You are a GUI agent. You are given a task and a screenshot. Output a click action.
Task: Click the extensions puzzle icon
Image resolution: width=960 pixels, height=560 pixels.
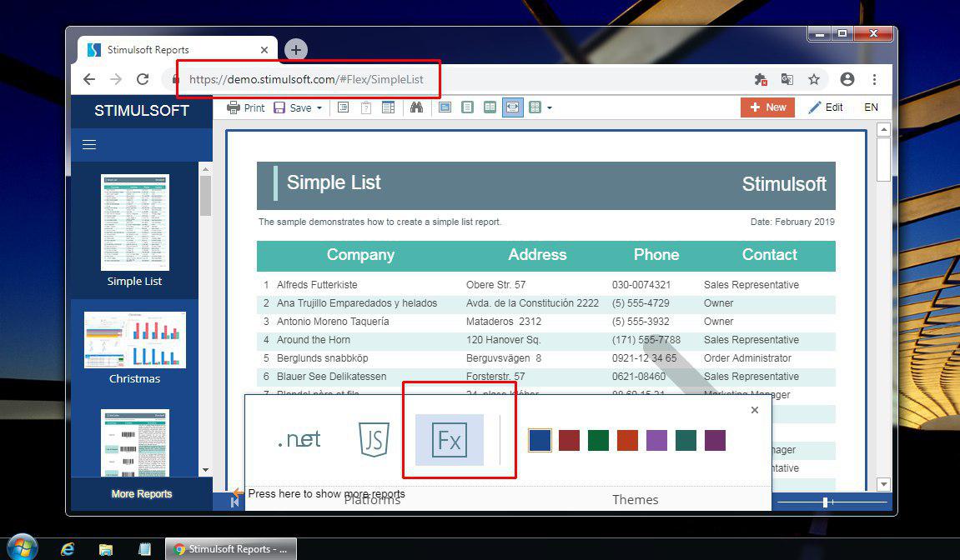[x=761, y=79]
